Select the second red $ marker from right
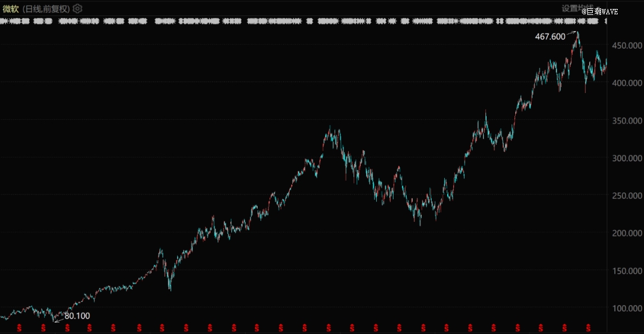The height and width of the screenshot is (334, 644). (x=565, y=327)
